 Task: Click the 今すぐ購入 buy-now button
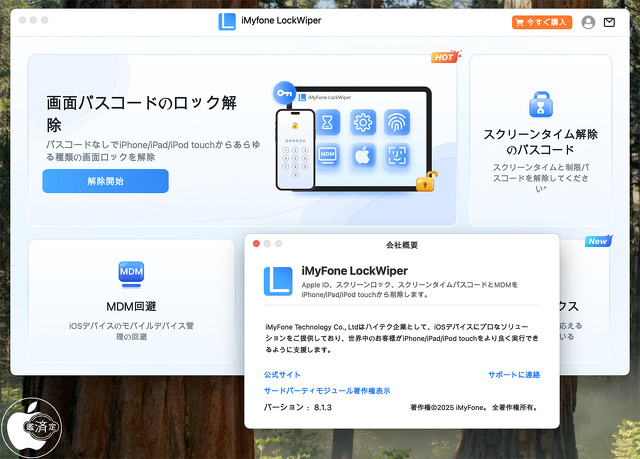(x=542, y=22)
